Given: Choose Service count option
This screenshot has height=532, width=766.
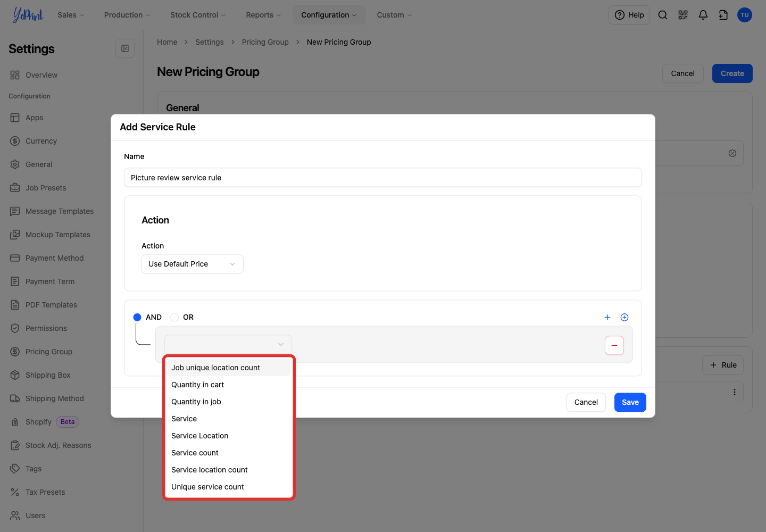Looking at the screenshot, I should [x=229, y=453].
